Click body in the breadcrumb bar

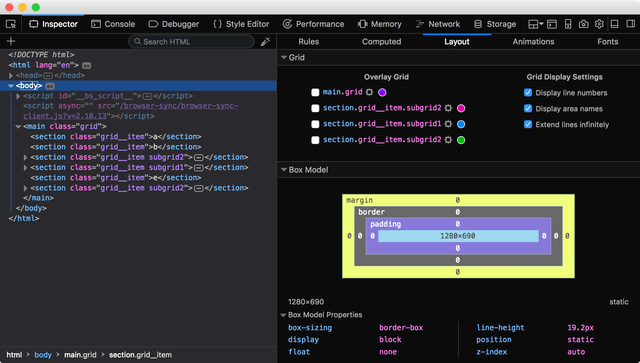(x=43, y=355)
